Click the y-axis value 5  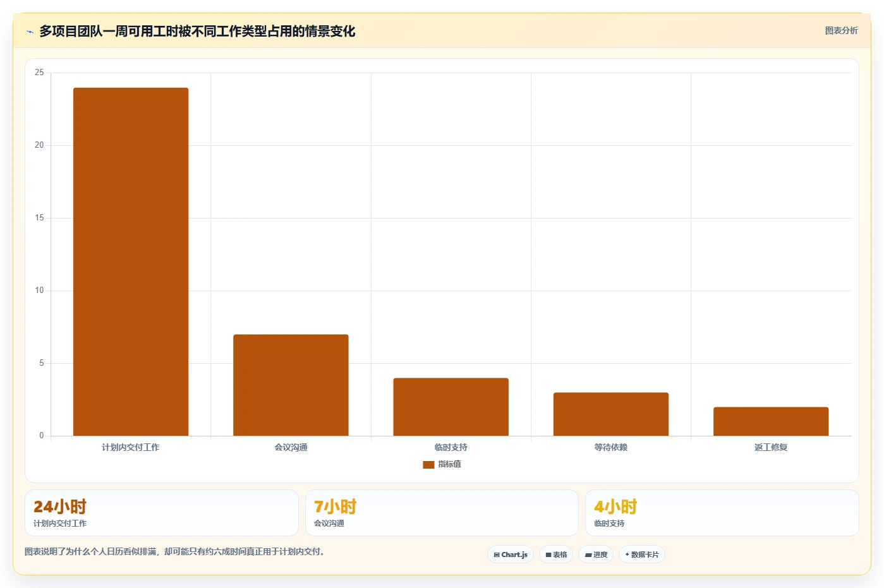[42, 363]
